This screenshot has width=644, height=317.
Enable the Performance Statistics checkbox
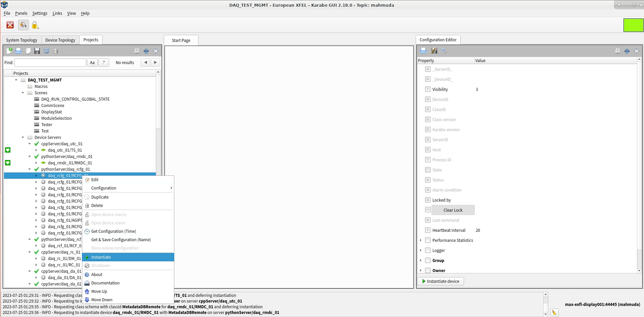428,240
